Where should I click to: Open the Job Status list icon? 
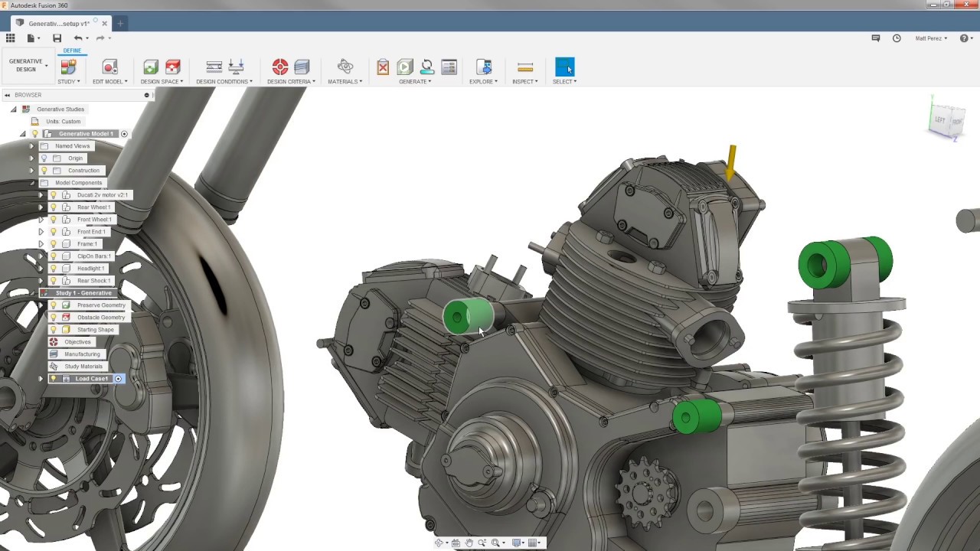click(x=449, y=67)
